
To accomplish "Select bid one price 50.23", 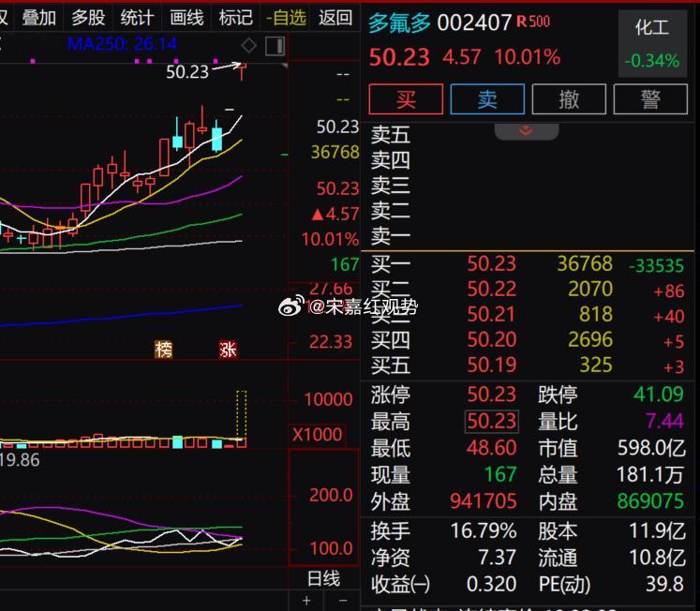I will 492,263.
